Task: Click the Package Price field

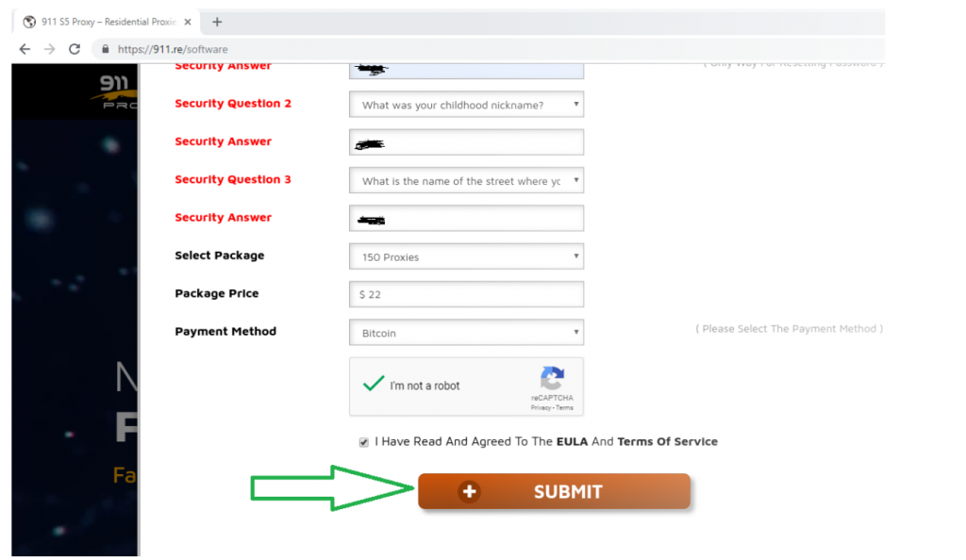Action: point(466,294)
